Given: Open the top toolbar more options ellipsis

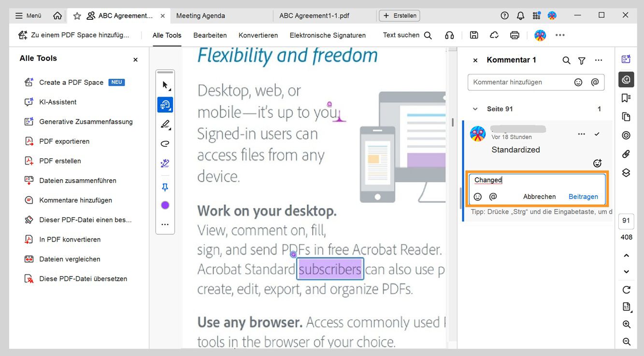Looking at the screenshot, I should 560,35.
